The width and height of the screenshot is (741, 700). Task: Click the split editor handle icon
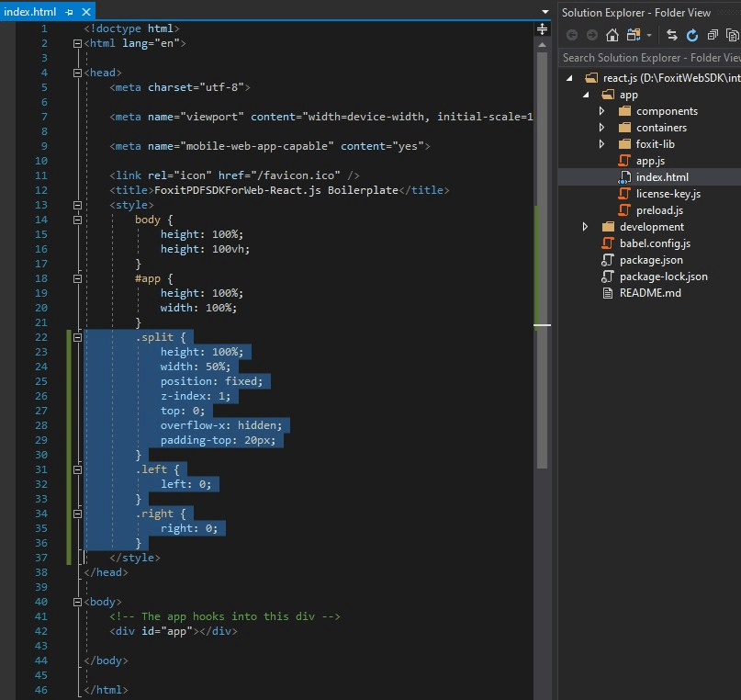click(542, 29)
